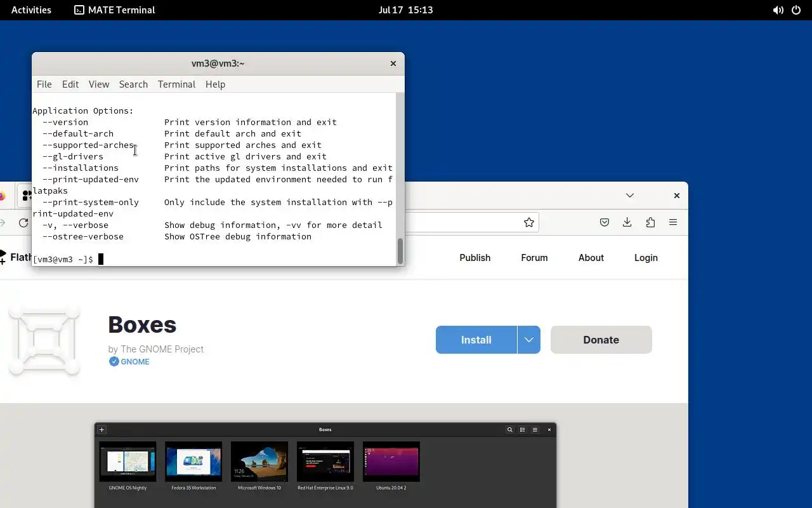Screen dimensions: 812x508
Task: Open the Edit menu in terminal
Action: [70, 84]
